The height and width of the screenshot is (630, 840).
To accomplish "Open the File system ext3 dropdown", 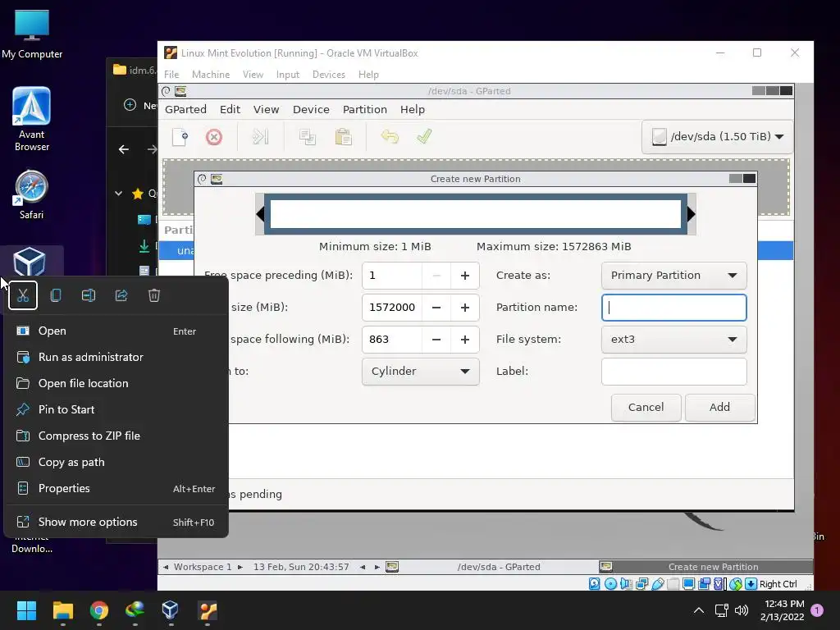I will [674, 339].
